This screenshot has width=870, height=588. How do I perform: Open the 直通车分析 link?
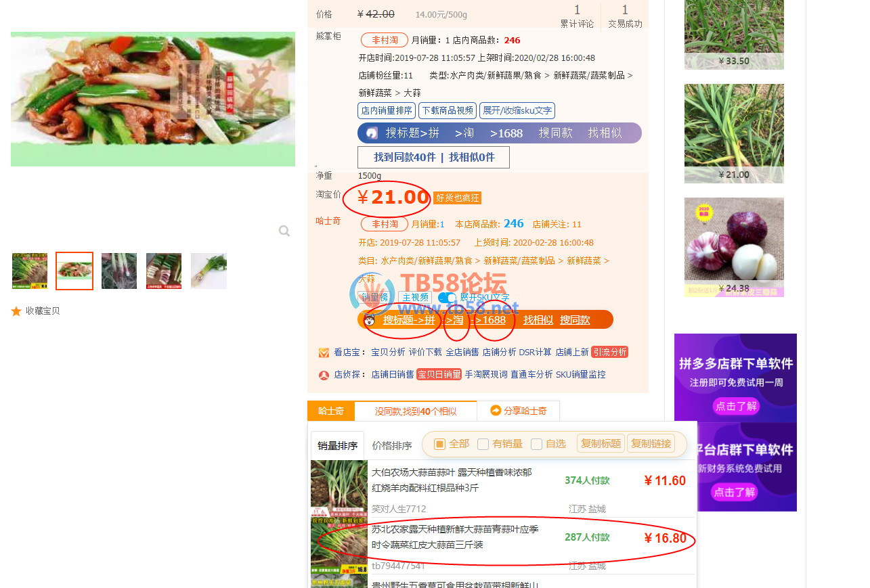coord(531,375)
